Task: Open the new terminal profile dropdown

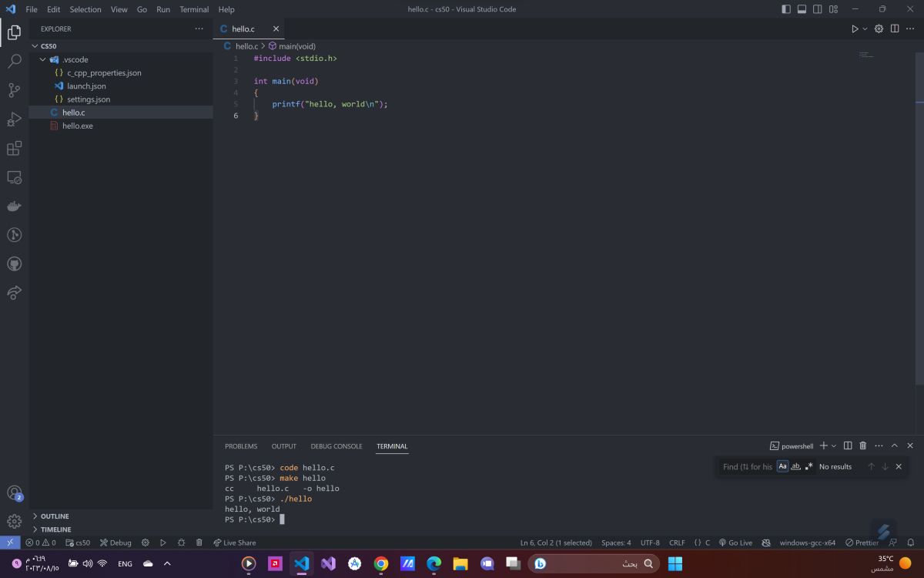Action: [x=834, y=445]
